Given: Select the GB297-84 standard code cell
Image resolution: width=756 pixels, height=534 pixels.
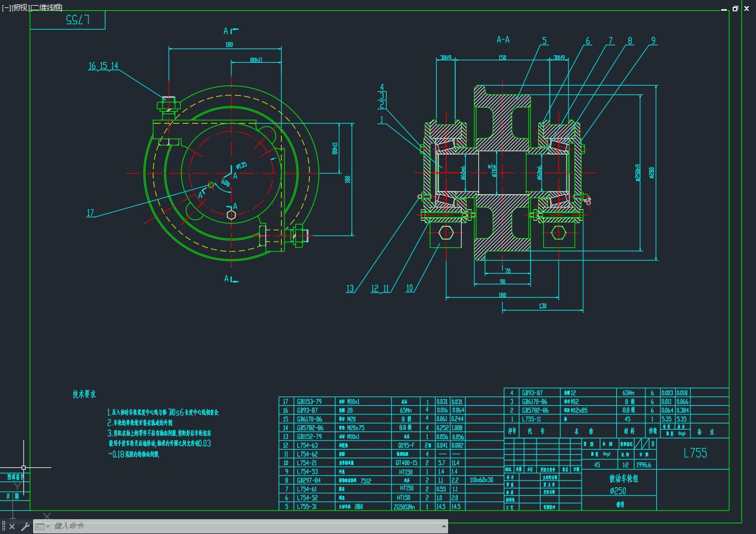Looking at the screenshot, I should pos(308,480).
